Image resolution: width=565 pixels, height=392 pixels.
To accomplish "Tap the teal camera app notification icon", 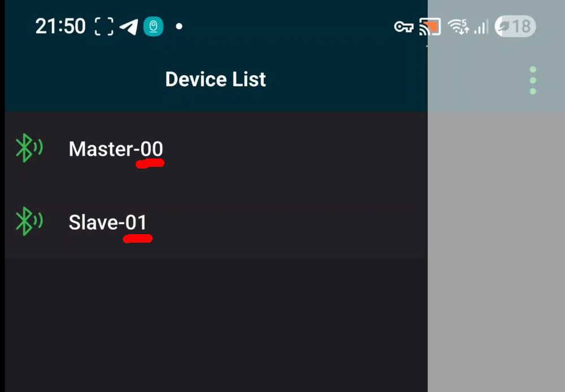I will click(153, 26).
